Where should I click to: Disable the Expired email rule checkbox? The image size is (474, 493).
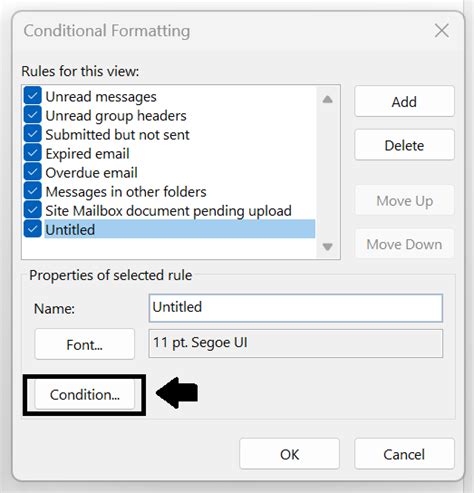[x=33, y=153]
